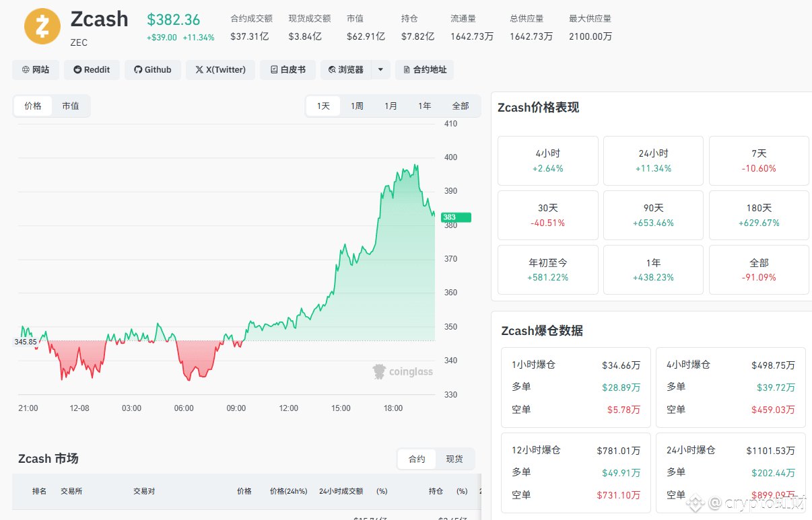812x520 pixels.
Task: Select the 1月 time range
Action: tap(391, 106)
